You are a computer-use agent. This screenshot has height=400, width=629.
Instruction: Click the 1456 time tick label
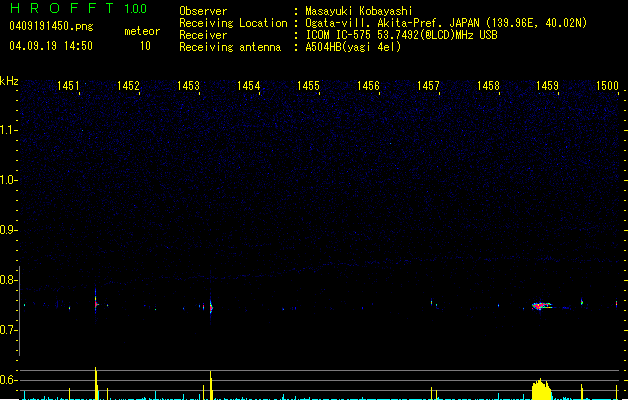(368, 86)
